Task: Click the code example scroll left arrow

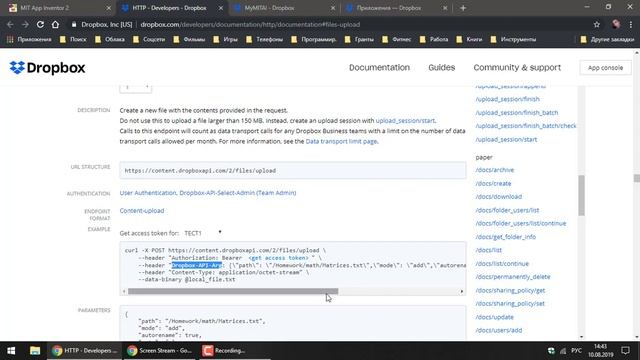Action: [x=124, y=291]
